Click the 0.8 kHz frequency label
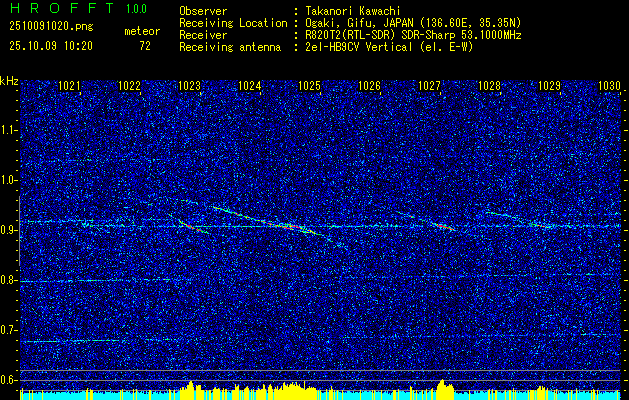 [8, 280]
